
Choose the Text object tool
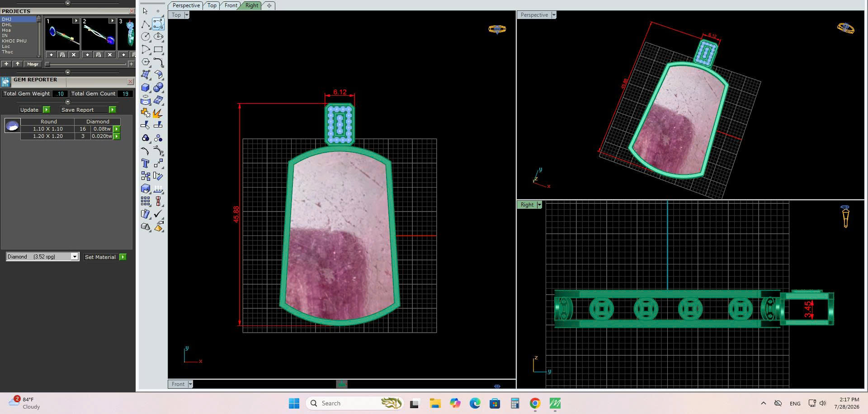coord(146,163)
